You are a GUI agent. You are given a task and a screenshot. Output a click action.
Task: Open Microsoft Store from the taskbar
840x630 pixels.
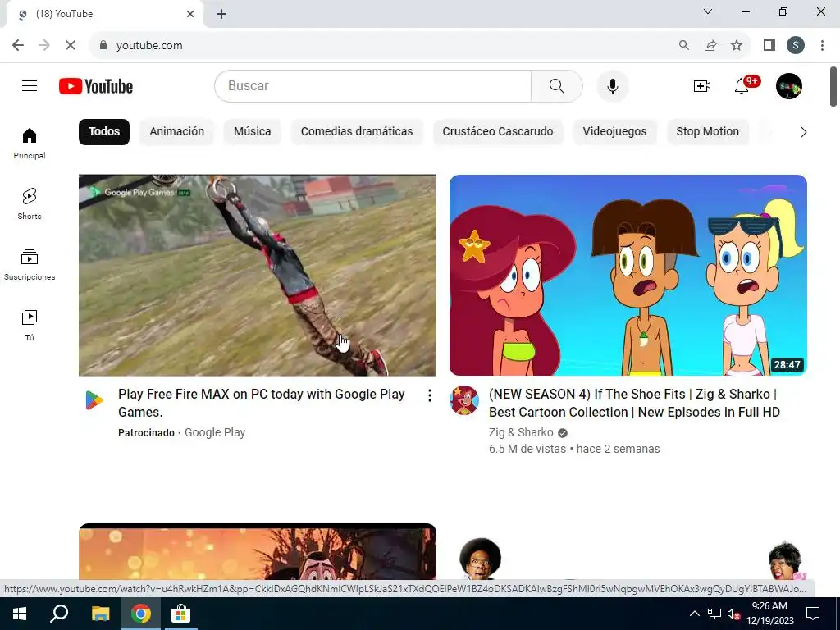pos(180,614)
